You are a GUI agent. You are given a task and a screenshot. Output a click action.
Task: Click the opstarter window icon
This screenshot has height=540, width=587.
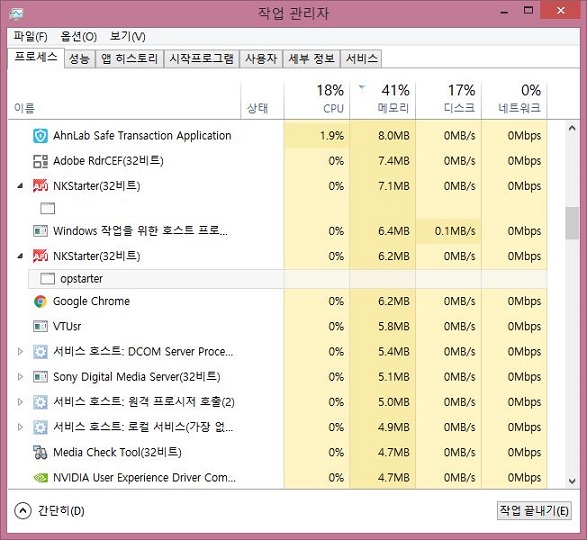click(48, 279)
